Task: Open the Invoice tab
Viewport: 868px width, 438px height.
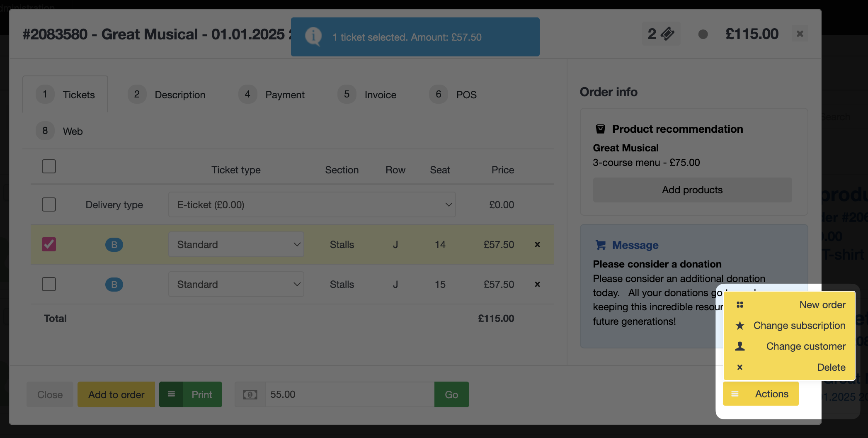Action: 367,95
